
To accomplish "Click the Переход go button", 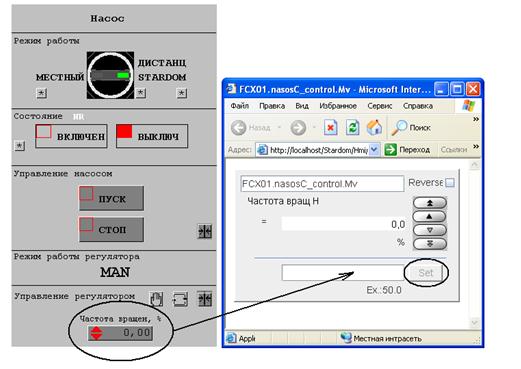I will (407, 150).
